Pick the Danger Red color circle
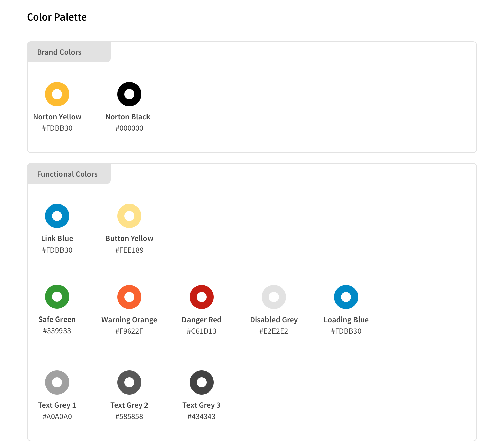 coord(202,297)
